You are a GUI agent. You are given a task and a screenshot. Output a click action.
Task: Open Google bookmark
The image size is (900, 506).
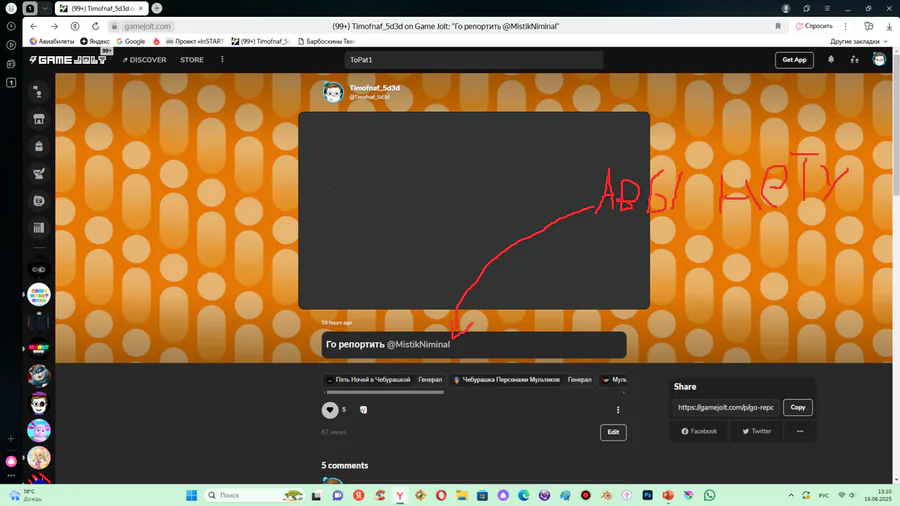pyautogui.click(x=131, y=41)
